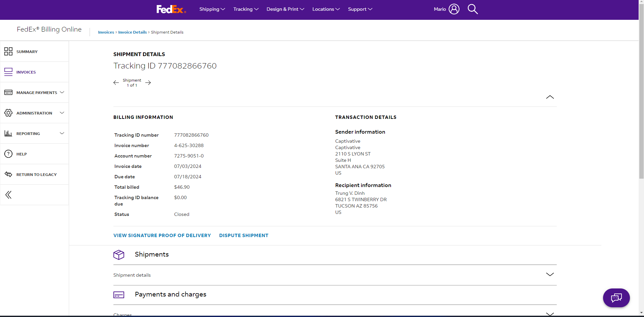The width and height of the screenshot is (644, 317).
Task: Click the FedEx logo
Action: tap(171, 9)
